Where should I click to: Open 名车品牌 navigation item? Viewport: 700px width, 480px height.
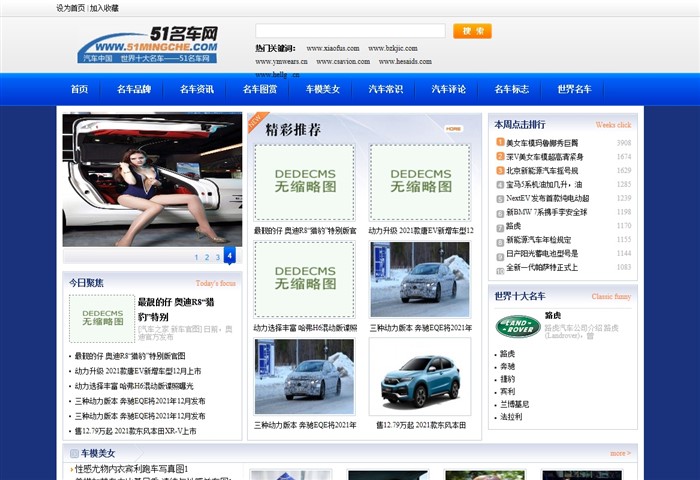(x=134, y=89)
